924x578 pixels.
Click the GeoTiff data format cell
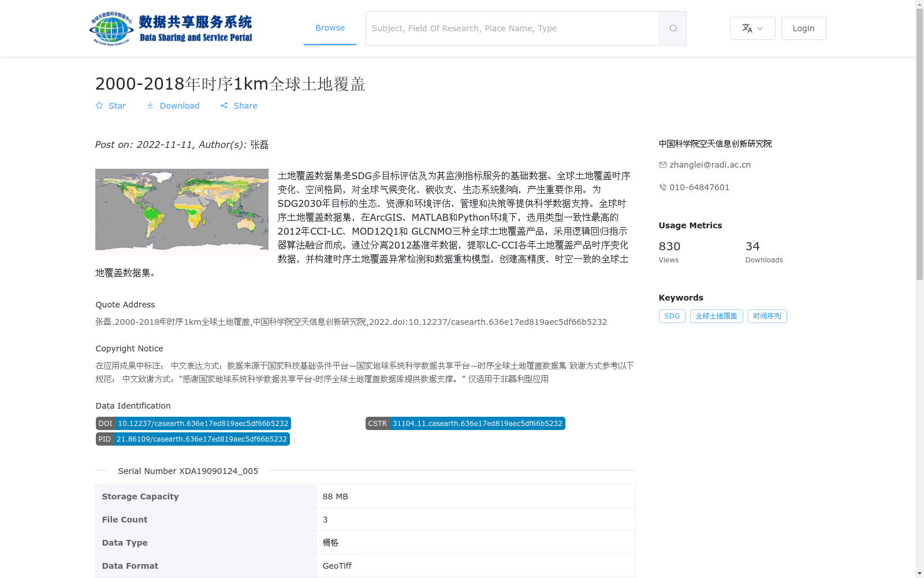[x=475, y=566]
